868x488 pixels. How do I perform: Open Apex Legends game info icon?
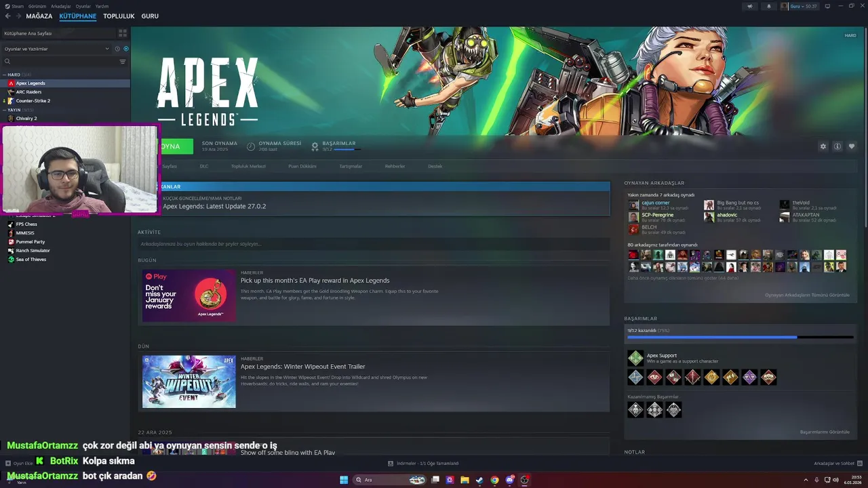click(837, 146)
